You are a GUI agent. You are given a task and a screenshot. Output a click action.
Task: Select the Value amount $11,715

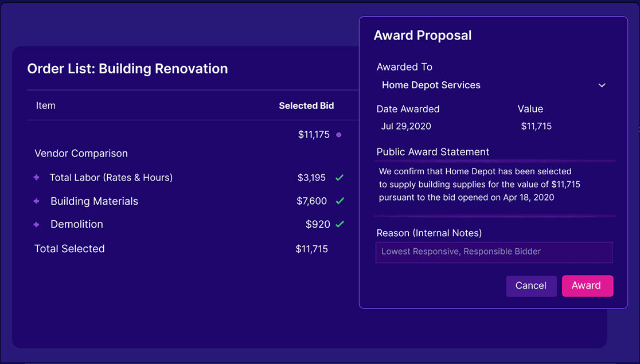coord(536,126)
